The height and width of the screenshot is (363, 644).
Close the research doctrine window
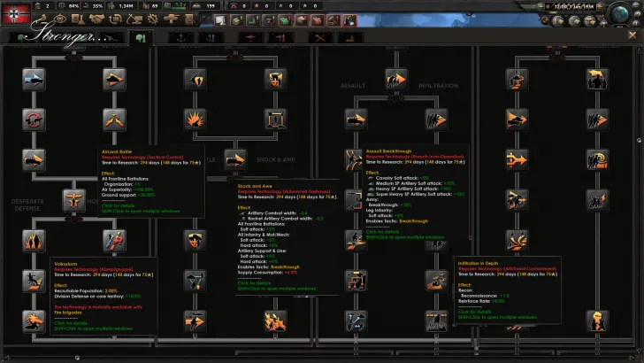click(632, 35)
